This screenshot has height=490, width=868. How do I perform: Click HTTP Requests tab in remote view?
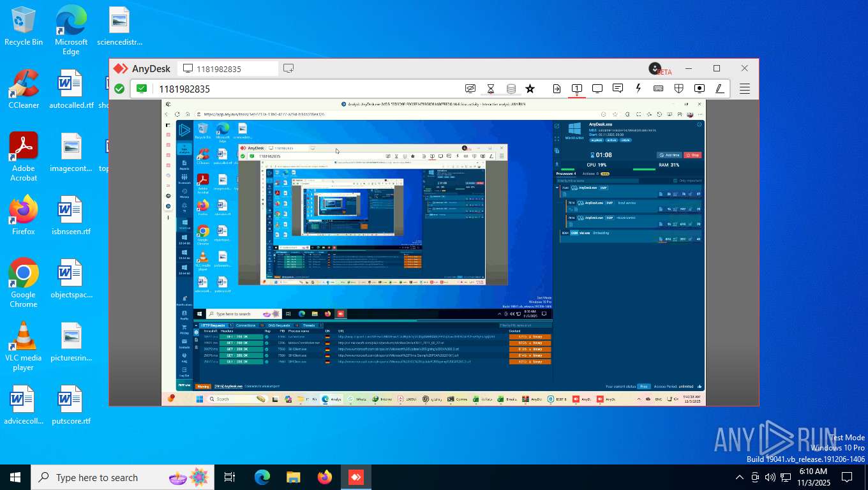point(217,325)
